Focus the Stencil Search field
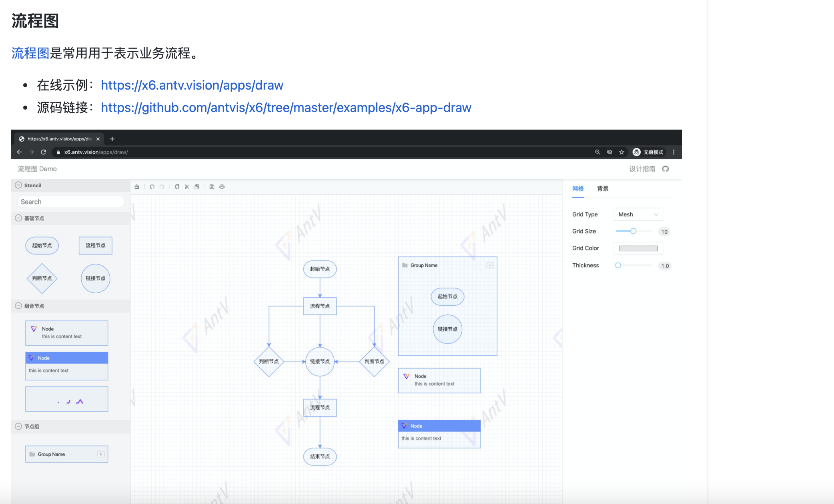834x504 pixels. point(70,202)
